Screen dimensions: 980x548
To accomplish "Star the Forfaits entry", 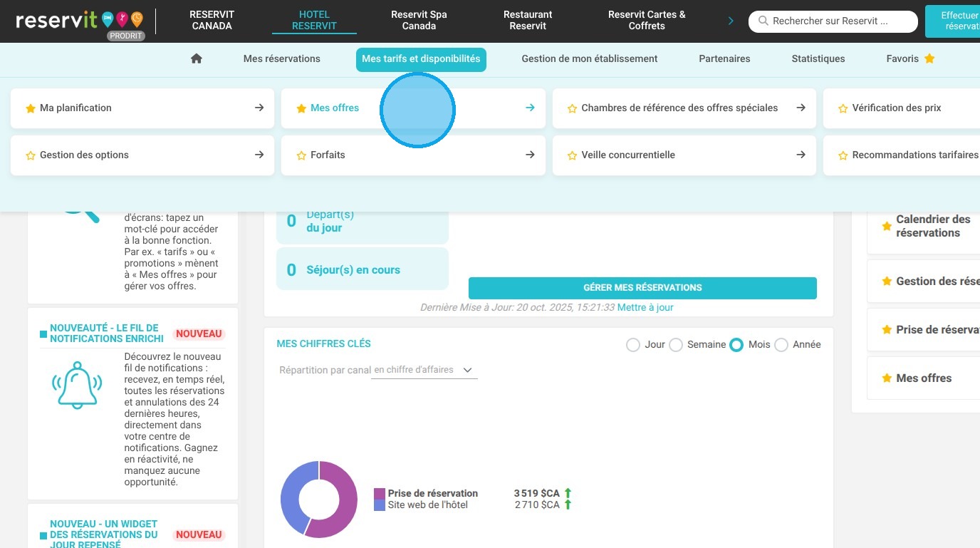I will 301,155.
